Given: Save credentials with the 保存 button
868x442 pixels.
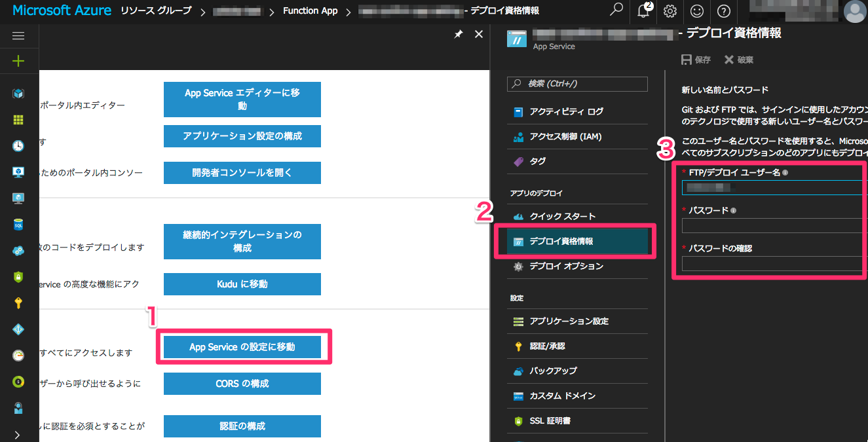Looking at the screenshot, I should [x=696, y=59].
